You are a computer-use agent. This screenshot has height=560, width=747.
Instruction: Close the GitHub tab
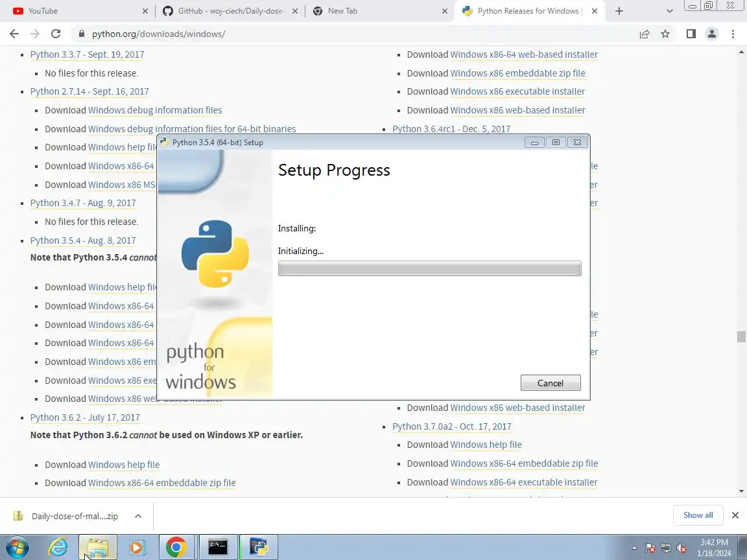(x=295, y=11)
